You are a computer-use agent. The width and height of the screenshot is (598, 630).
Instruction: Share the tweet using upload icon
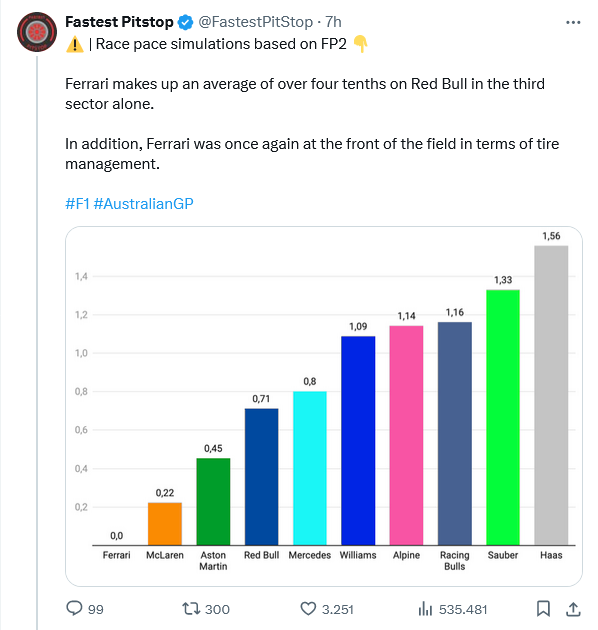click(573, 609)
